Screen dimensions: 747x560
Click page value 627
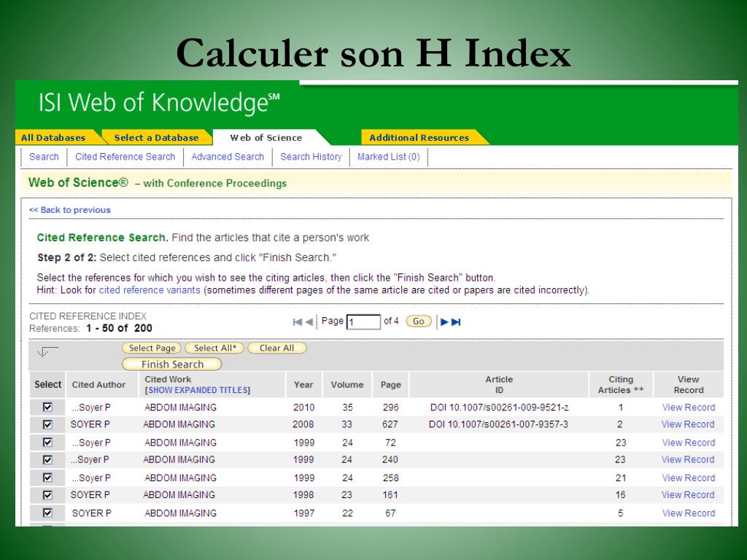tap(390, 424)
